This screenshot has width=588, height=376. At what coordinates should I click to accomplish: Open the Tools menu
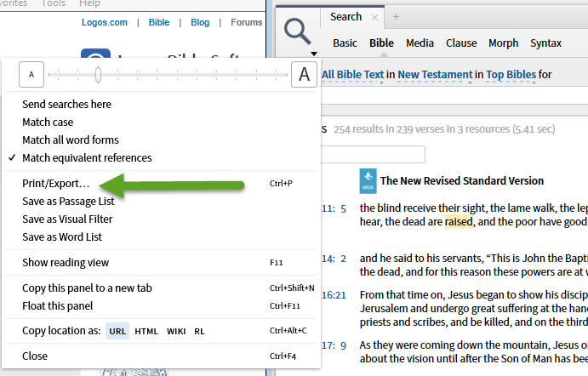click(54, 3)
